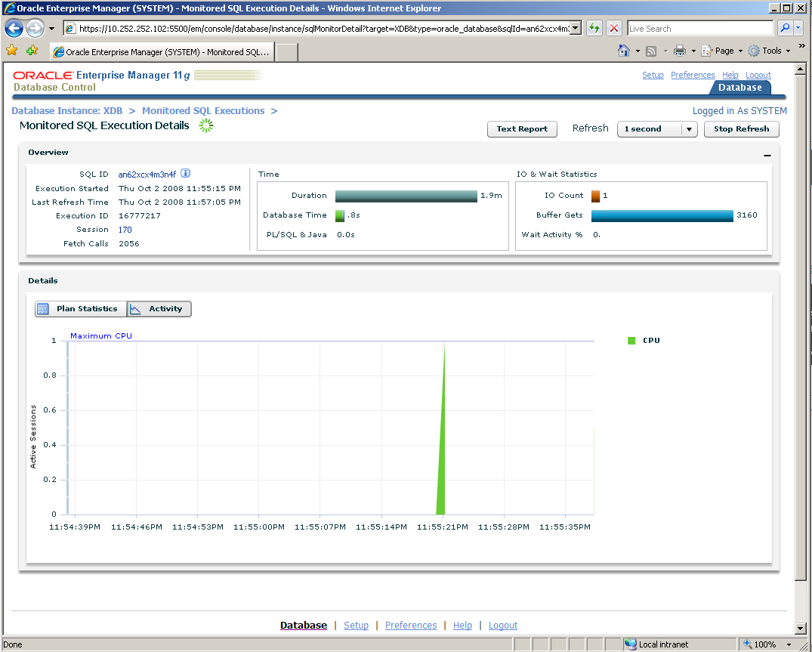Expand the Print options dropdown arrow
Viewport: 812px width, 652px height.
[x=693, y=51]
